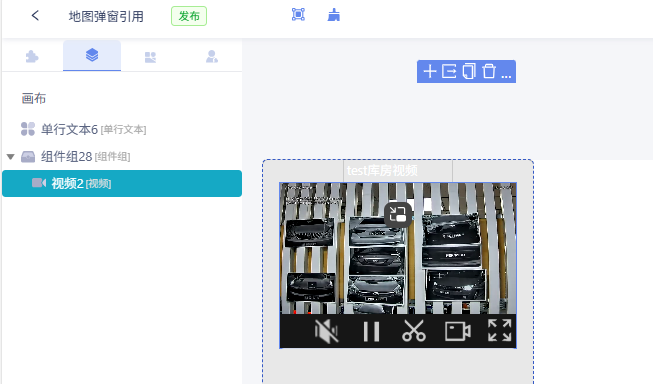Pause the video playback
The image size is (653, 384).
click(x=371, y=332)
